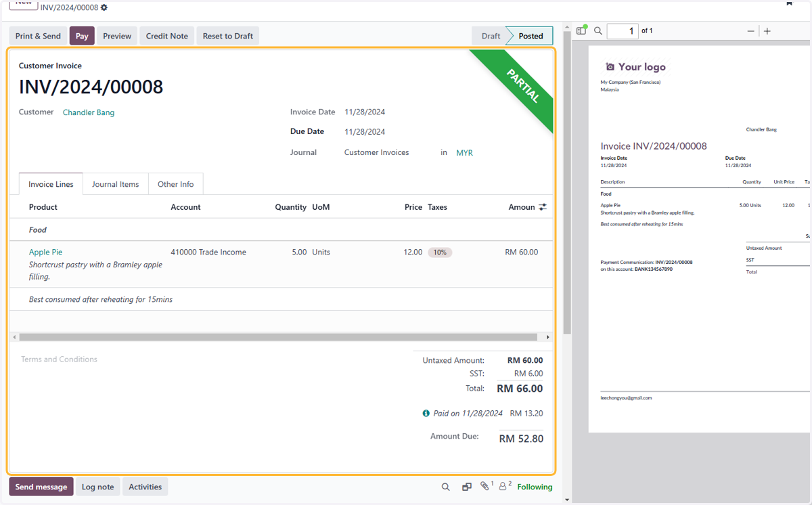812x505 pixels.
Task: Select the Posted status stage
Action: [531, 36]
